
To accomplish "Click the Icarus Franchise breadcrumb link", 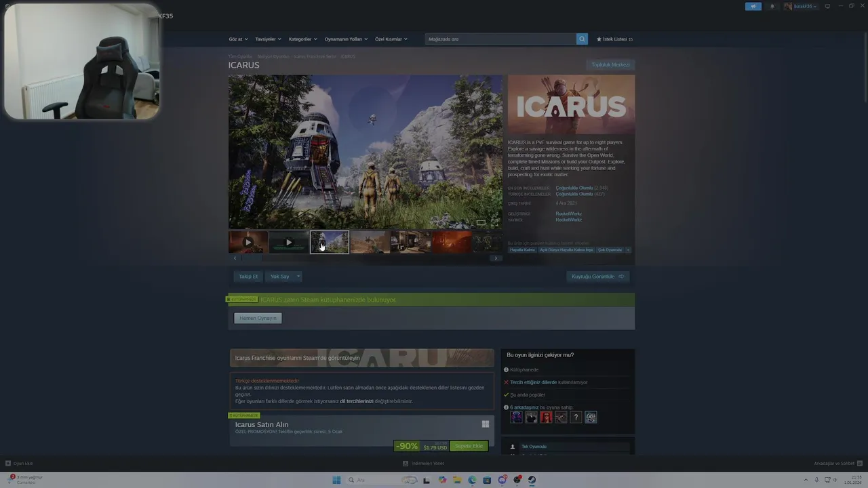I will click(x=315, y=56).
